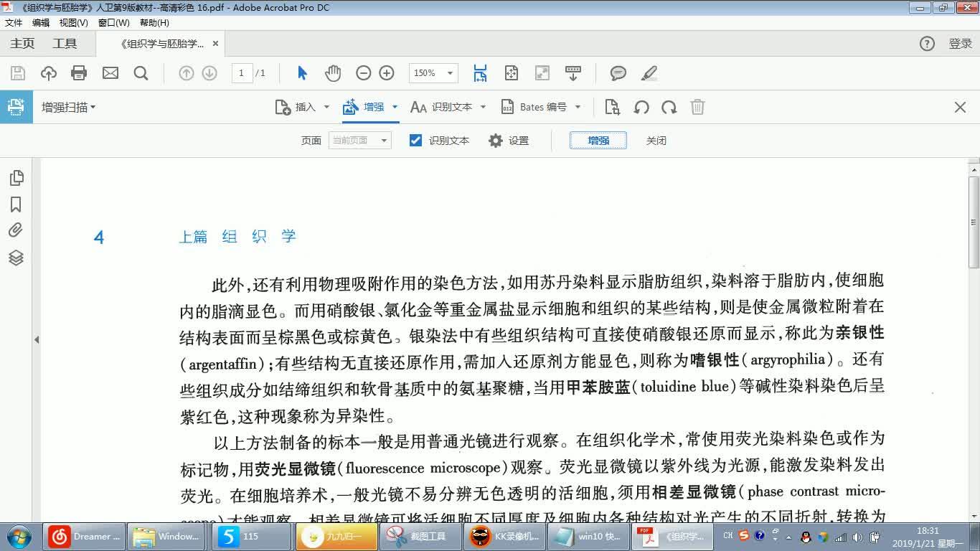Click the blue 增强 button
This screenshot has width=980, height=551.
pyautogui.click(x=598, y=140)
